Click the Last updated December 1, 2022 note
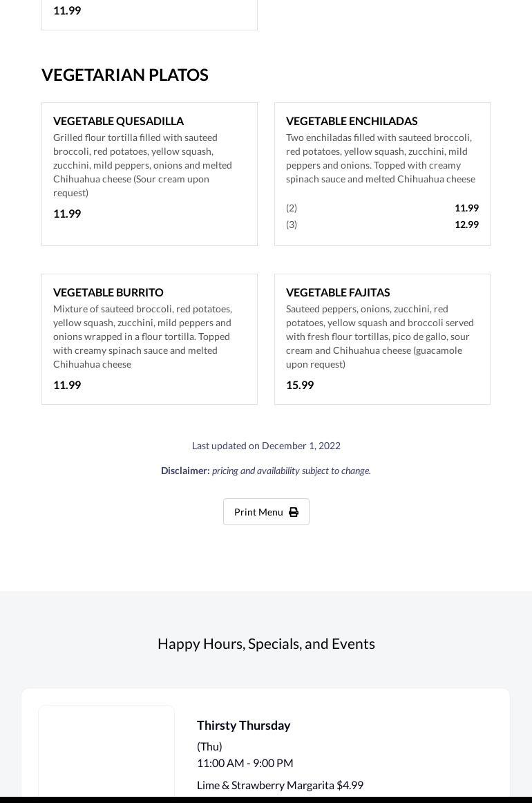Image resolution: width=532 pixels, height=803 pixels. [266, 446]
